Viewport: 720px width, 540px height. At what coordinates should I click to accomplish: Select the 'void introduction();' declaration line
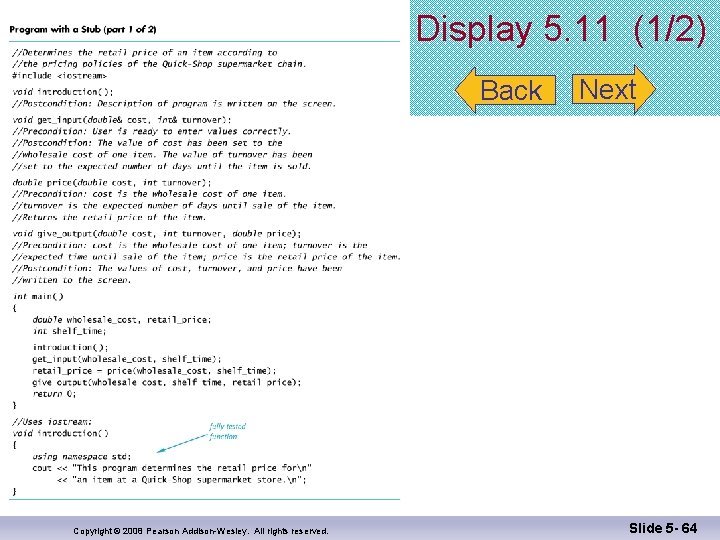pos(63,92)
